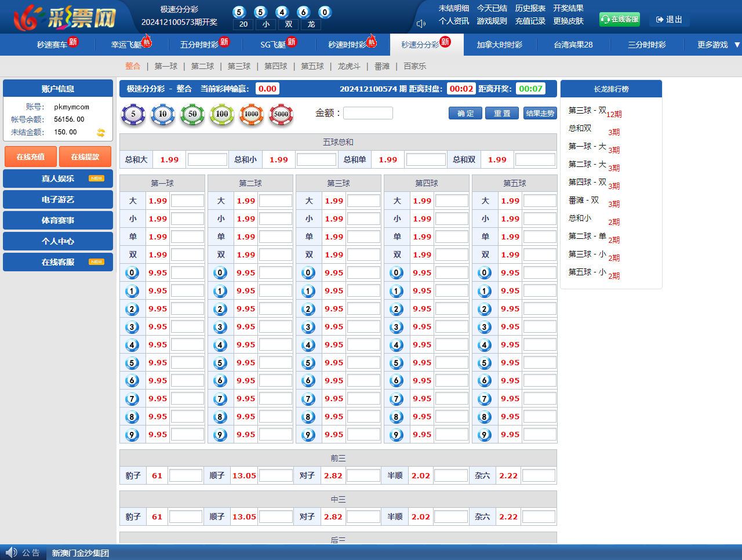Image resolution: width=742 pixels, height=560 pixels.
Task: Refresh the account balance icon
Action: pos(101,133)
